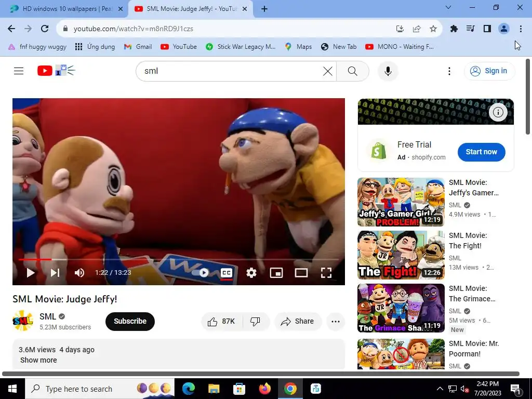Viewport: 532px width, 399px height.
Task: Play the video with the play button
Action: (31, 273)
